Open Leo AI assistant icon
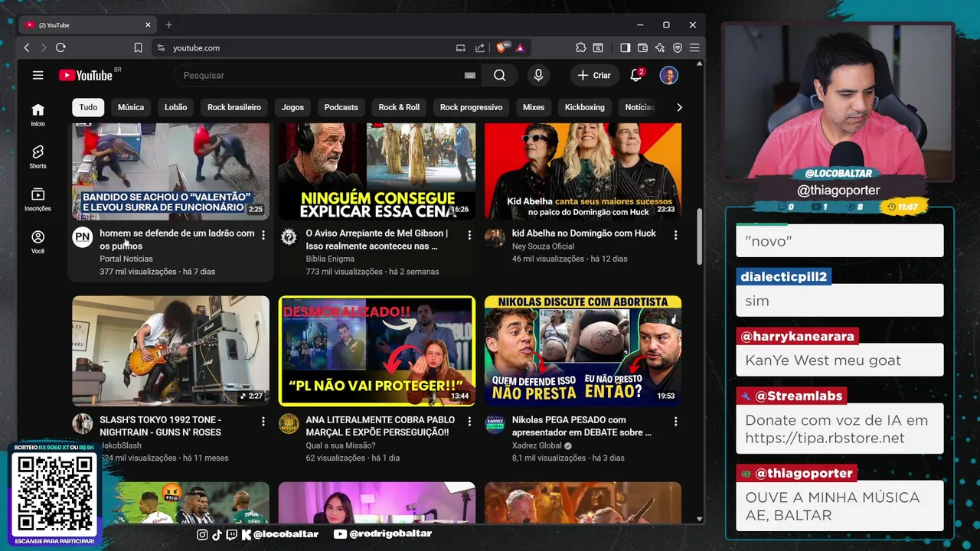980x551 pixels. click(660, 47)
